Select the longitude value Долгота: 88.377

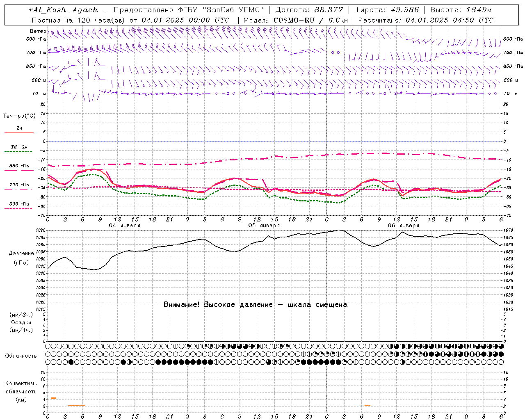tap(309, 10)
